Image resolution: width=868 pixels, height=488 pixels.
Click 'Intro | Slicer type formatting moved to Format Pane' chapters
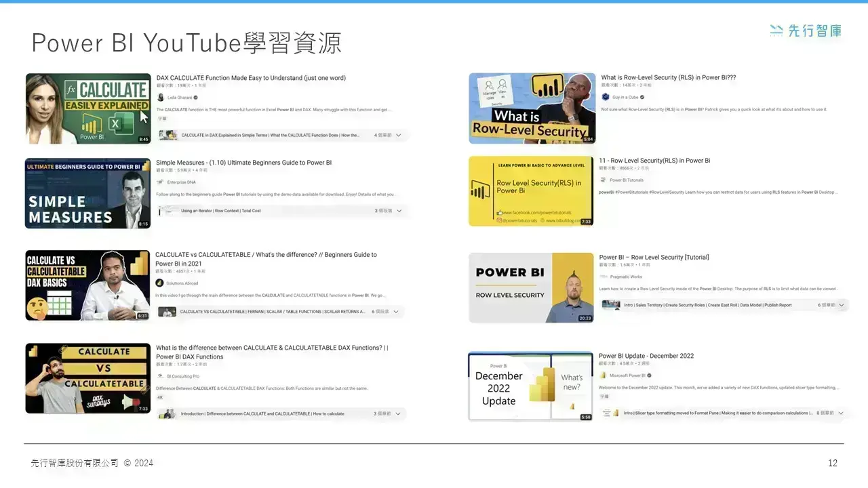click(x=718, y=413)
